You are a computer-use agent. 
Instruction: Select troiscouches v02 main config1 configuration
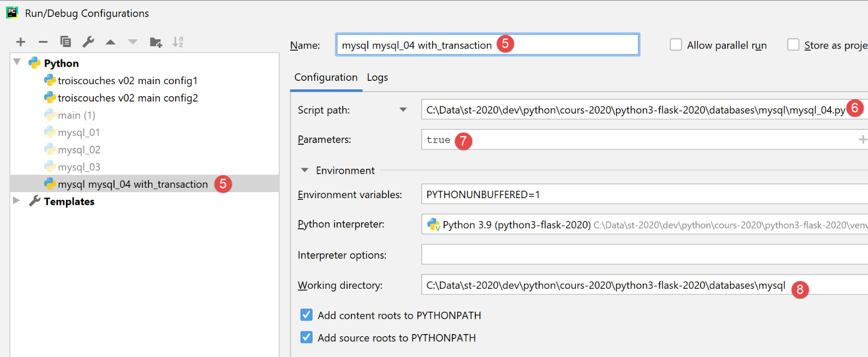click(127, 80)
